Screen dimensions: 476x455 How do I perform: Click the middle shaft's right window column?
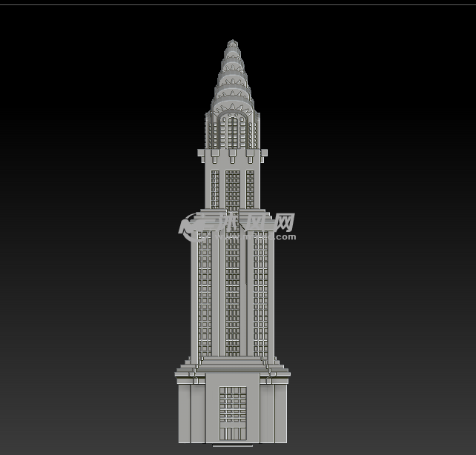[x=261, y=296]
